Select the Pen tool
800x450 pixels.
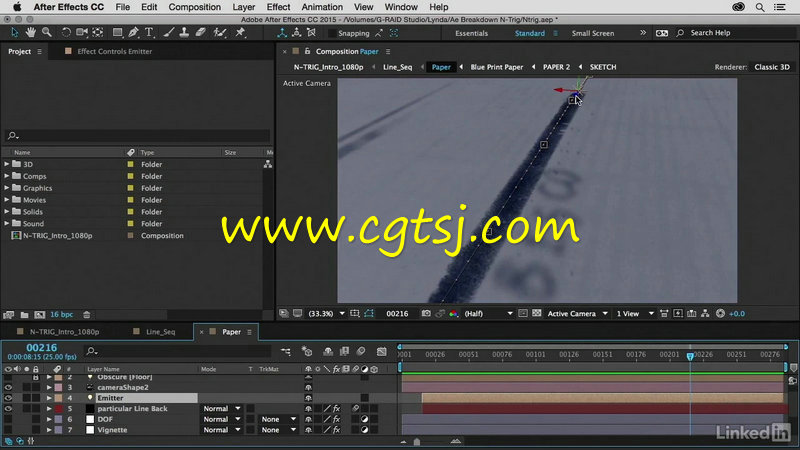pos(133,33)
